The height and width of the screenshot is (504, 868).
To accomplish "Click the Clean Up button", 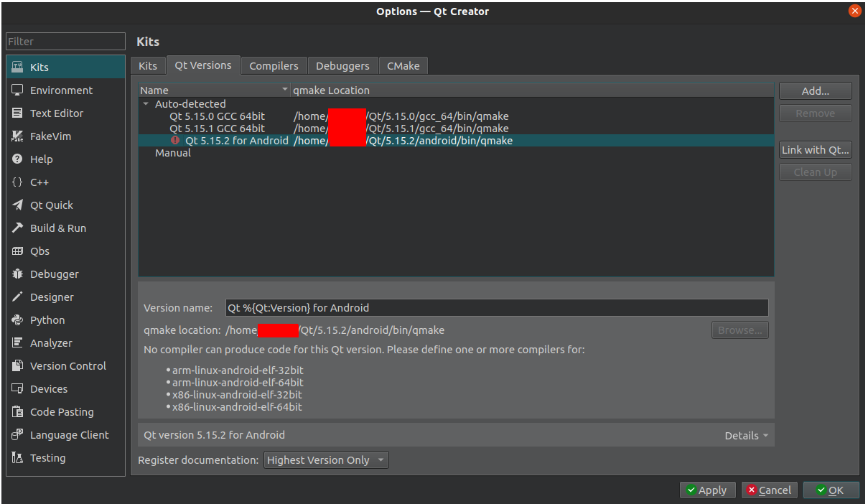I will (x=816, y=172).
